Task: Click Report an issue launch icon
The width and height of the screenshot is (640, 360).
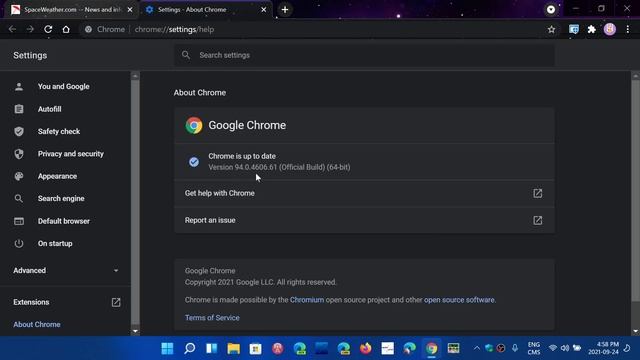Action: pos(538,220)
